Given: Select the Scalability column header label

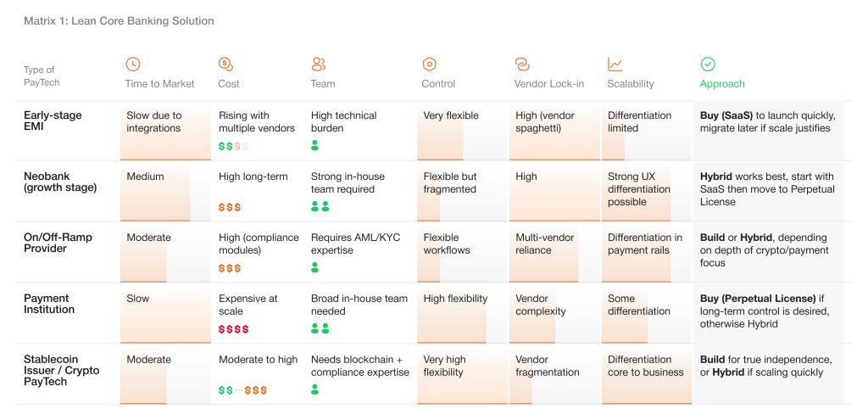Looking at the screenshot, I should [x=631, y=84].
